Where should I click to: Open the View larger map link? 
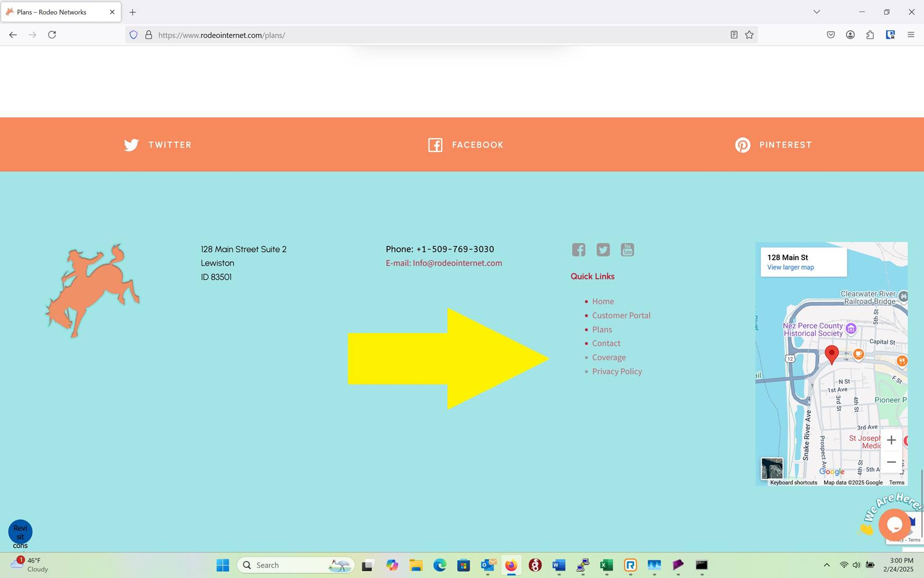point(790,268)
